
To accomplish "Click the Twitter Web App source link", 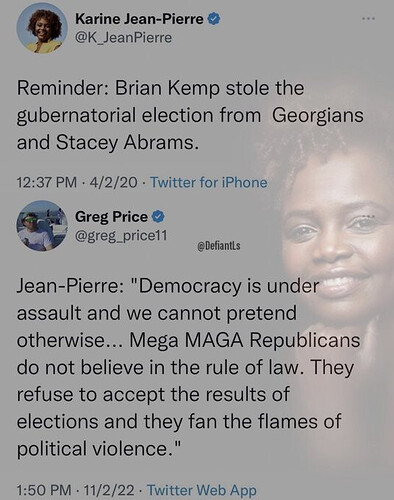I will coord(202,490).
